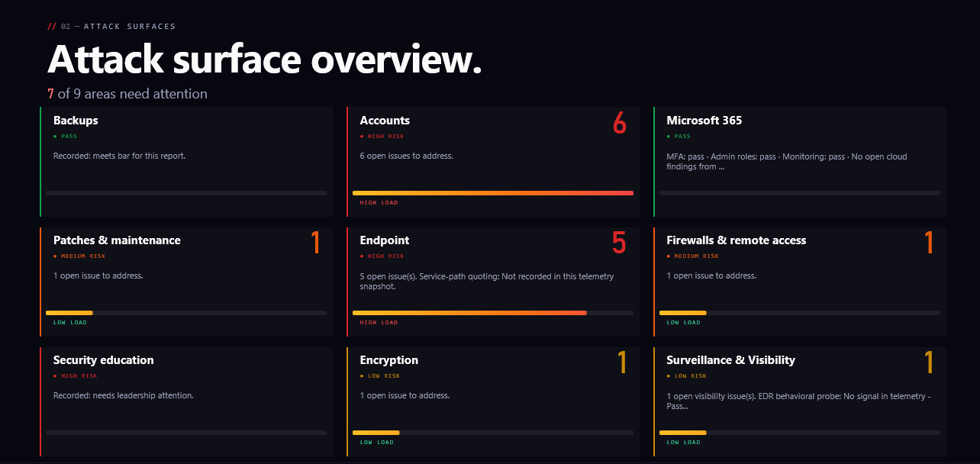
Task: Open the Accounts card title
Action: 385,121
